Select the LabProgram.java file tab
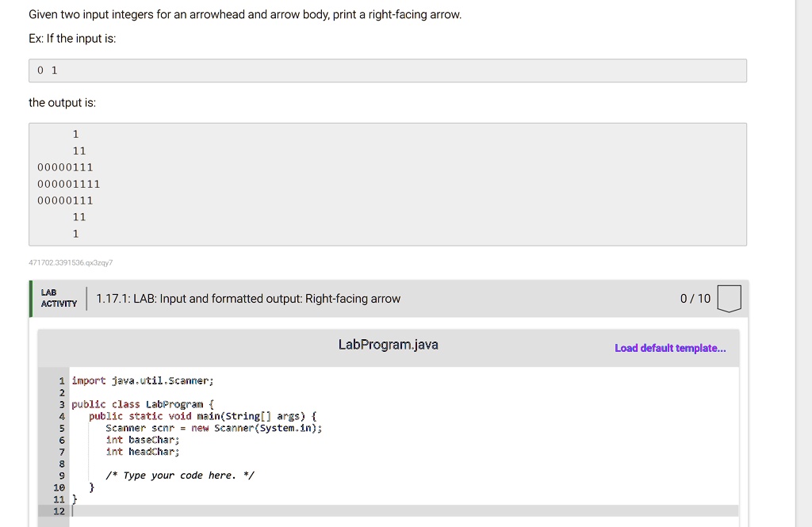812x527 pixels. point(388,345)
